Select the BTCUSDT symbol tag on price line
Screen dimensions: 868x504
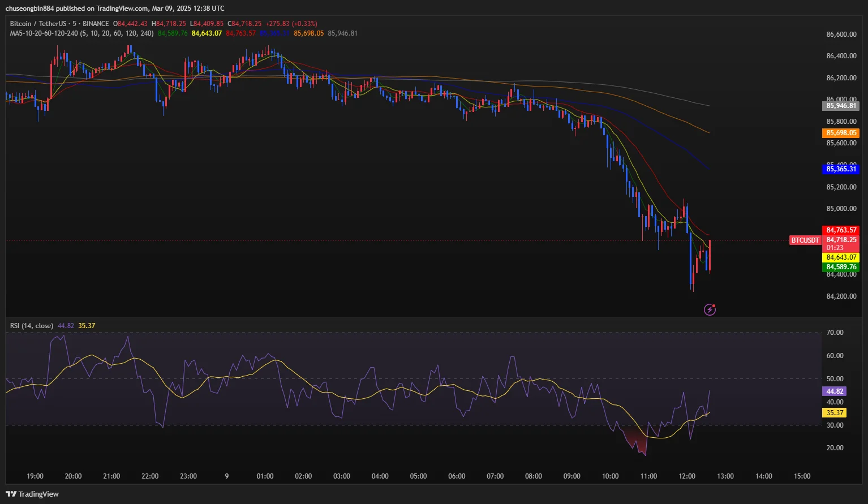pyautogui.click(x=805, y=240)
